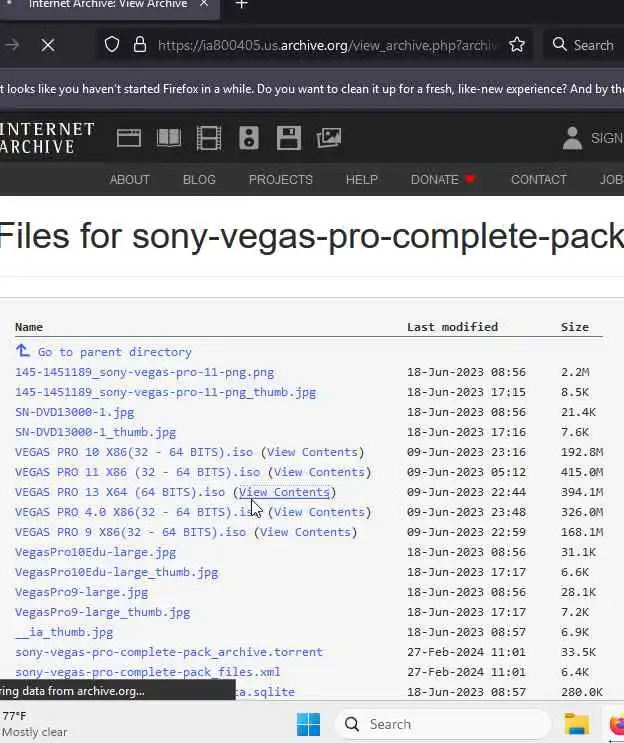Viewport: 624px width, 743px height.
Task: Click the Firefox icon in the taskbar
Action: pos(617,725)
